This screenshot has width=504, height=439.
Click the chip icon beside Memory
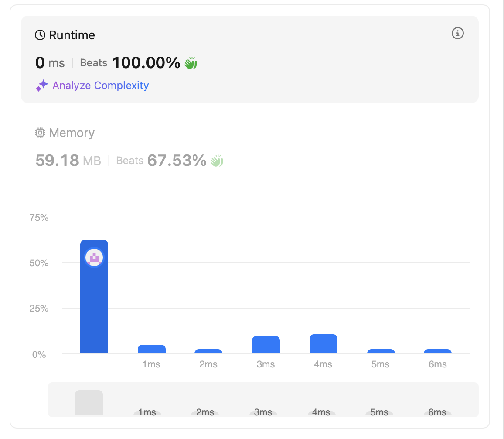pyautogui.click(x=40, y=133)
